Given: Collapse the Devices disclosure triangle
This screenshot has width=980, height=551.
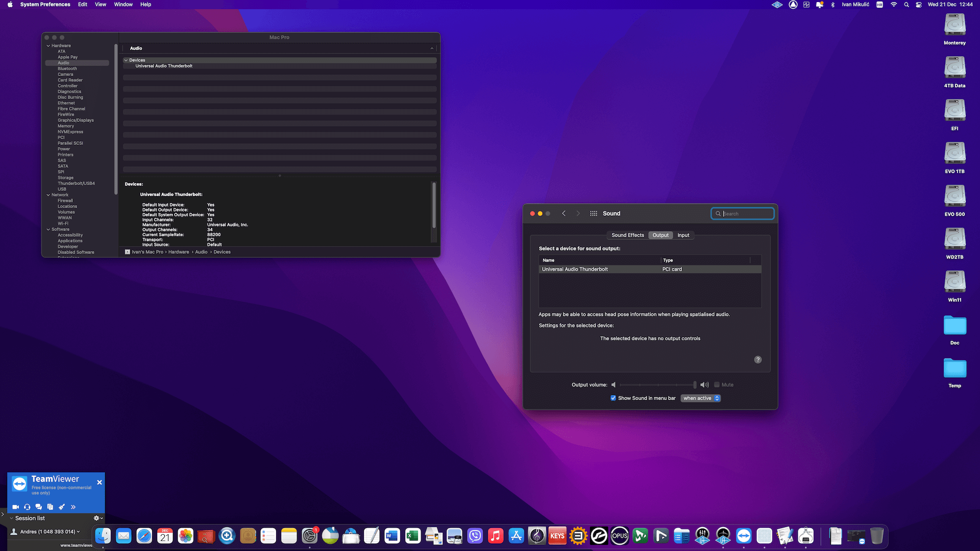Looking at the screenshot, I should 126,60.
